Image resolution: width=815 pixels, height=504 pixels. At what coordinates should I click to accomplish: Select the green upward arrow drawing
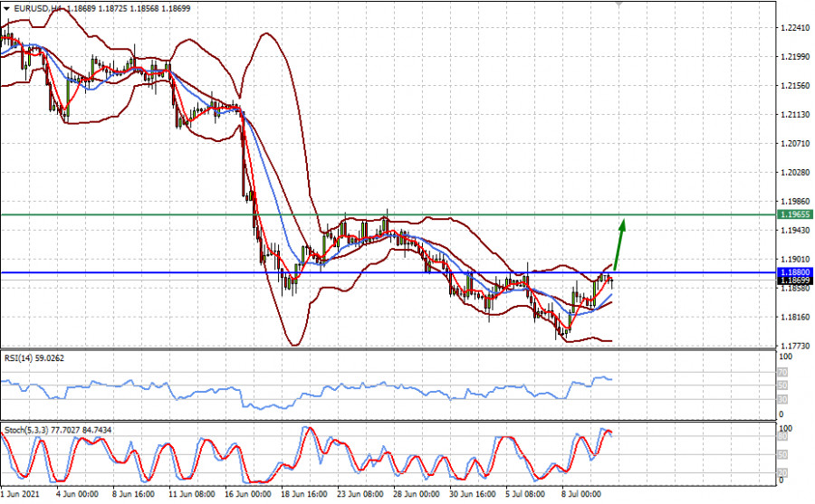click(618, 242)
